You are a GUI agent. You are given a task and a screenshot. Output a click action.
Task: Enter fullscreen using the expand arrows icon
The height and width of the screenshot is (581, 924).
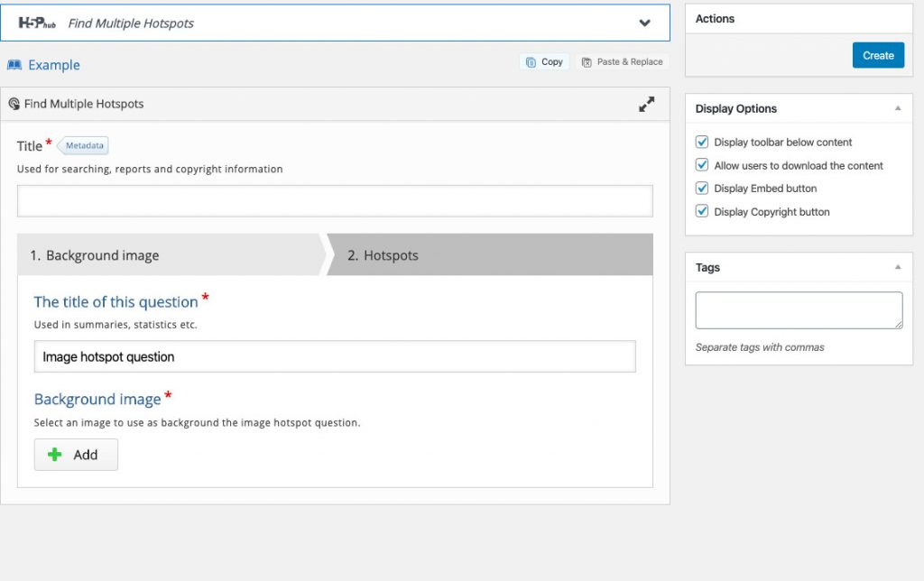(646, 103)
